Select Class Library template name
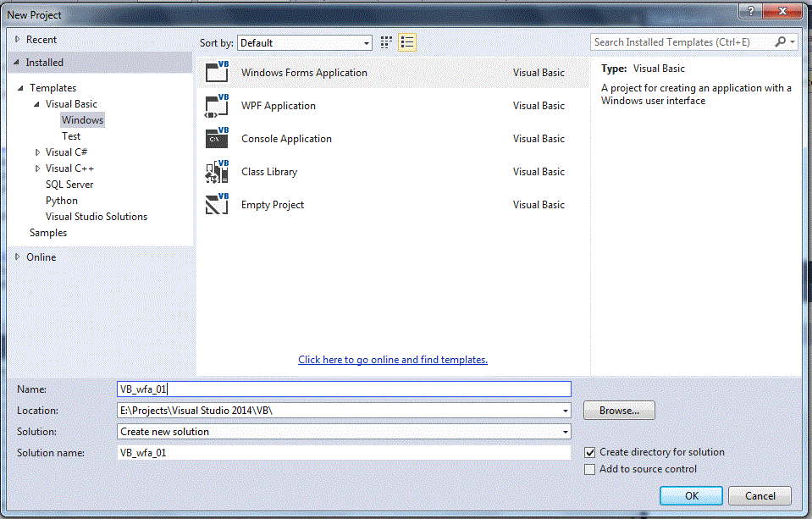Screen dimensions: 812x519 point(269,172)
